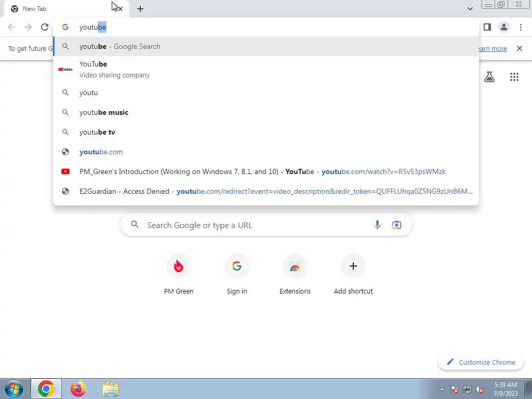
Task: Launch Firefox from the taskbar
Action: [x=78, y=389]
